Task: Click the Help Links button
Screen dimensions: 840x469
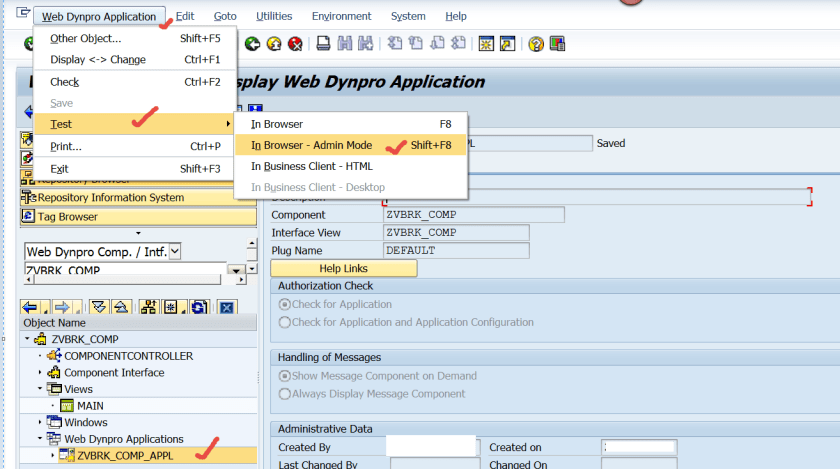Action: coord(343,268)
